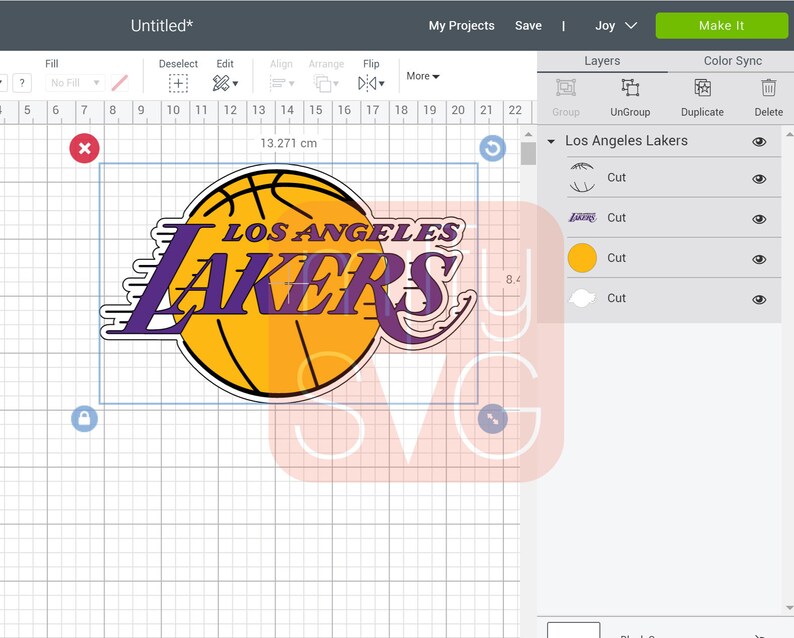
Task: Click the line type slash icon
Action: point(120,83)
